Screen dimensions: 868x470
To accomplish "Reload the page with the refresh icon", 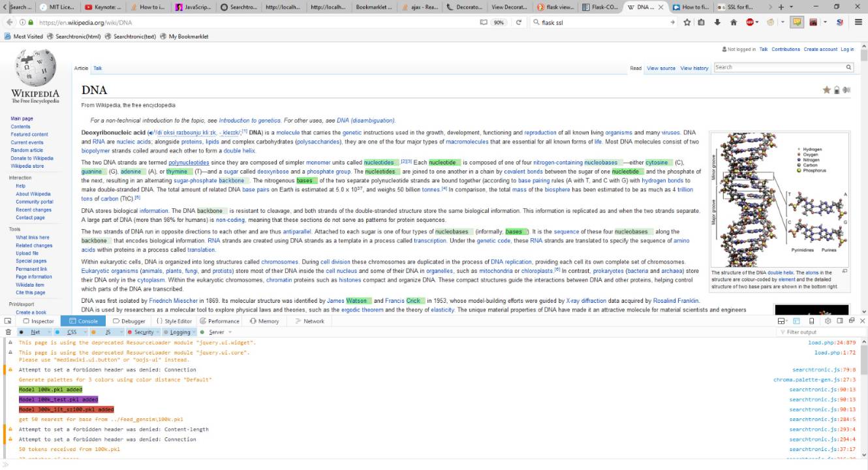I will (518, 22).
